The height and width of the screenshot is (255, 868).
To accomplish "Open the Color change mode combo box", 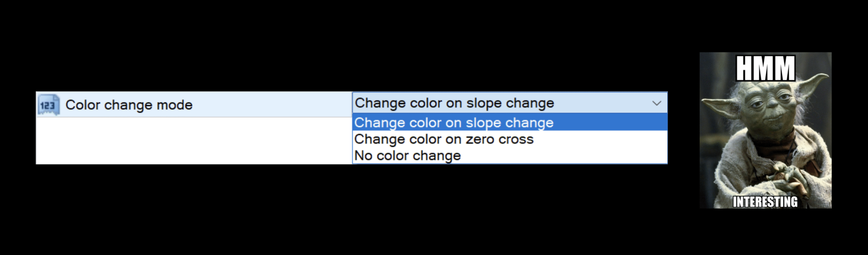I will point(509,103).
